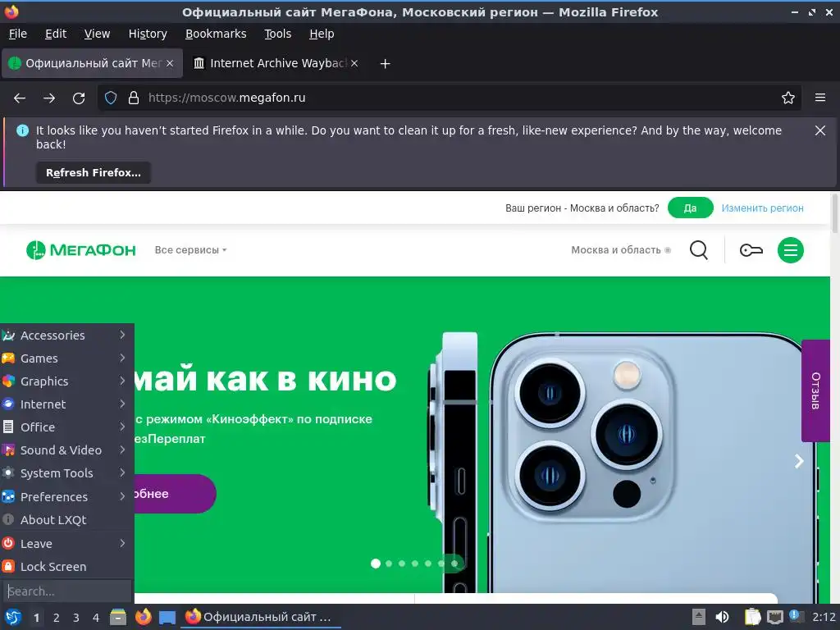
Task: Advance banner with the right arrow
Action: (x=799, y=461)
